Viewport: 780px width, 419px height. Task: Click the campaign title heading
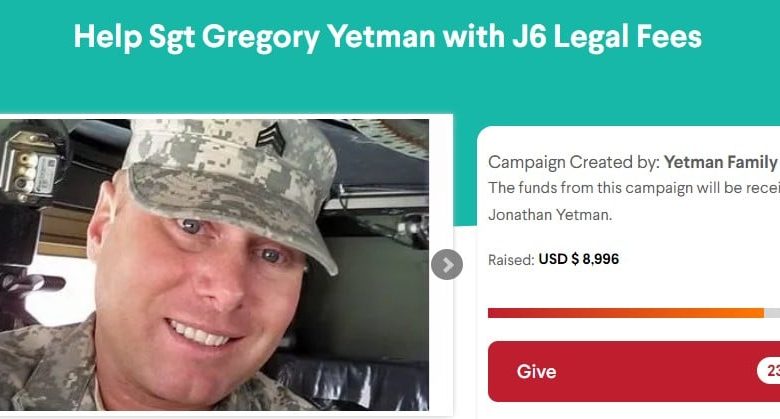coord(388,37)
